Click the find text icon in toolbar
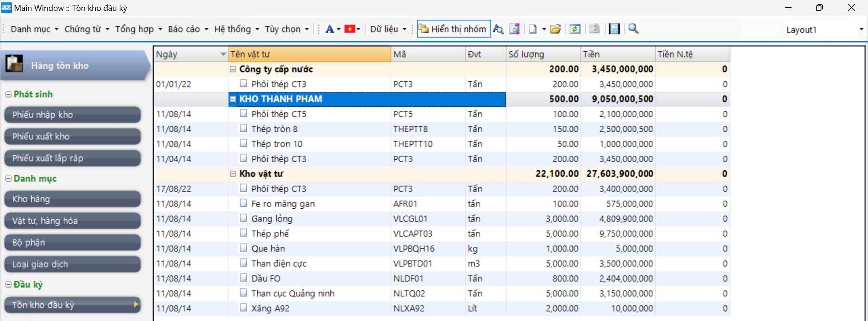 (x=498, y=29)
